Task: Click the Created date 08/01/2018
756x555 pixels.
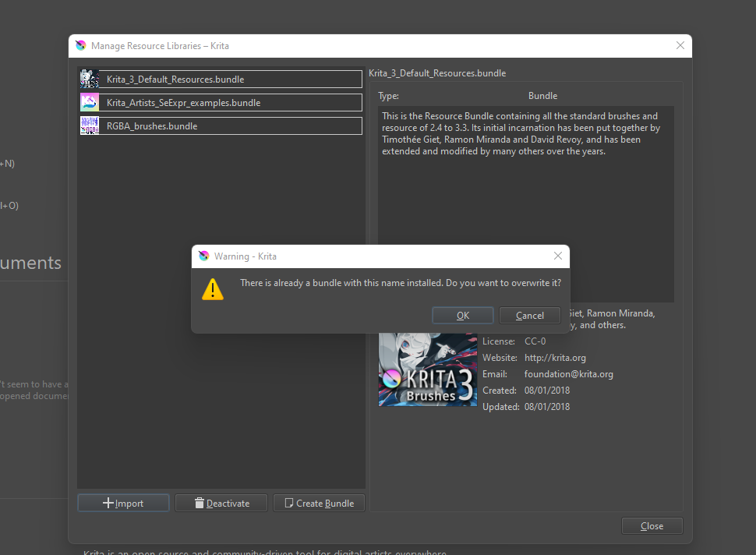Action: click(x=547, y=391)
